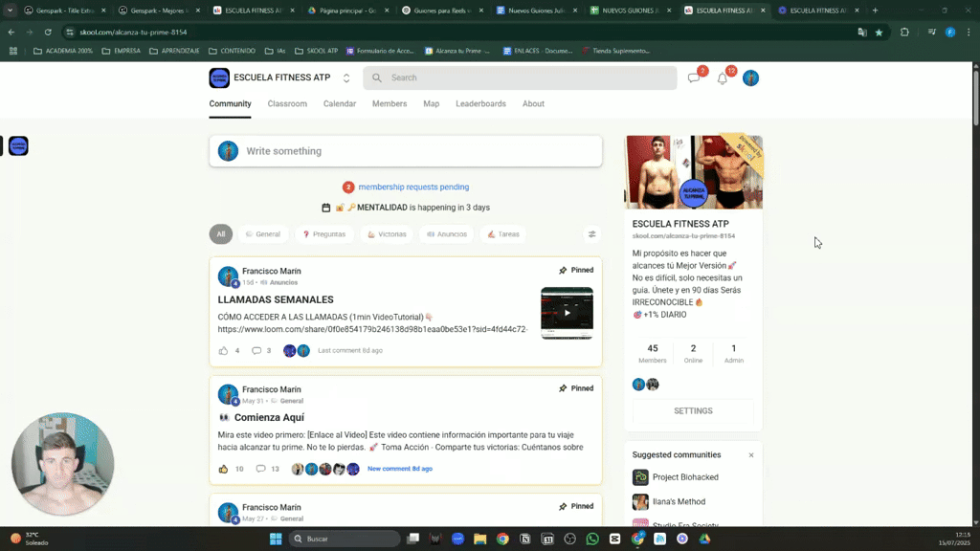This screenshot has width=980, height=551.
Task: Switch to the Calendar tab
Action: (340, 103)
